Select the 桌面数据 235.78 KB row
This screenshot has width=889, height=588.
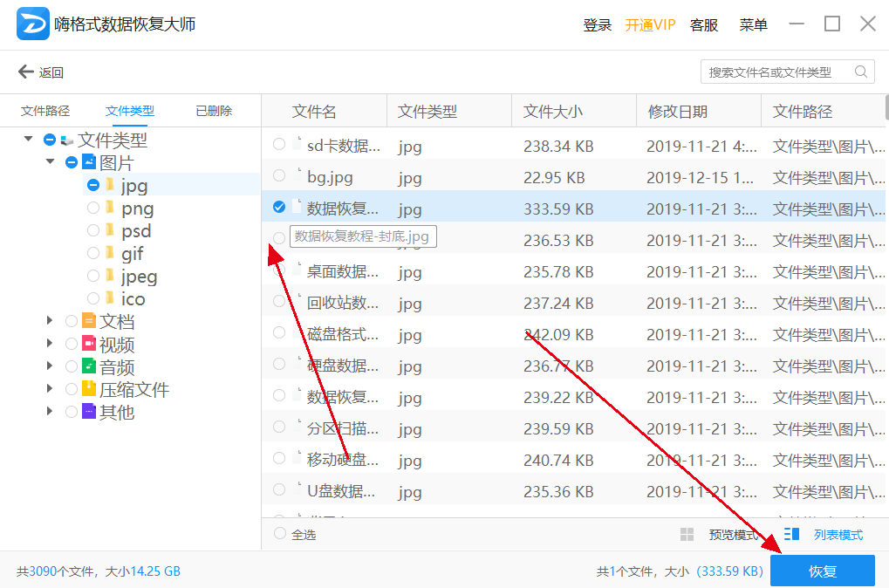point(574,271)
